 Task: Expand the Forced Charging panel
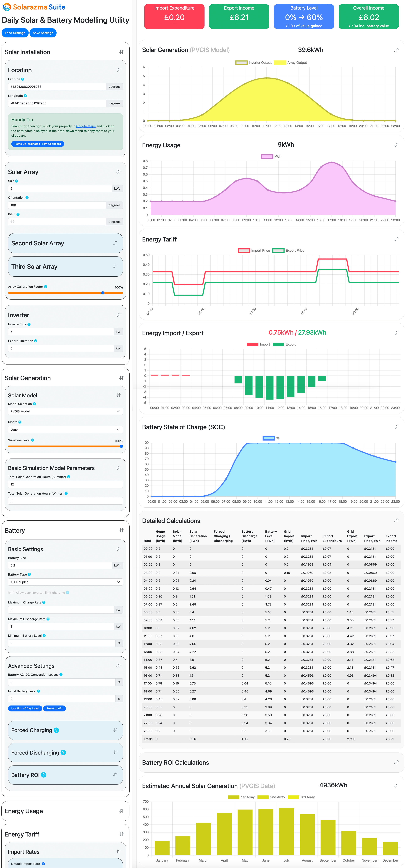coord(115,730)
